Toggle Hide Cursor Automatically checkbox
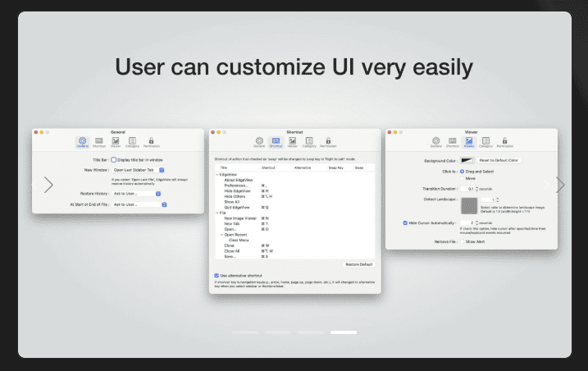The image size is (588, 371). tap(405, 222)
